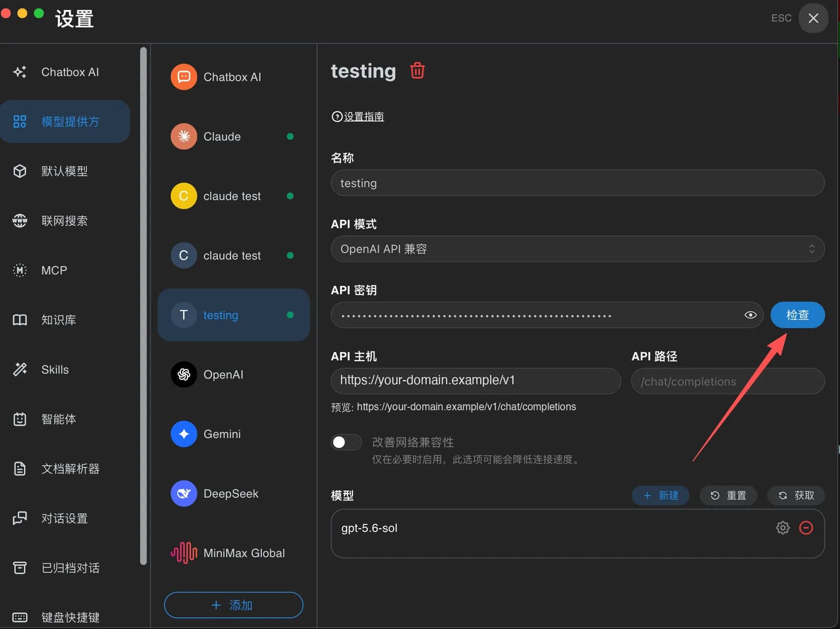Screen dimensions: 840x629
Task: Click the 重置 reset models button
Action: point(728,495)
